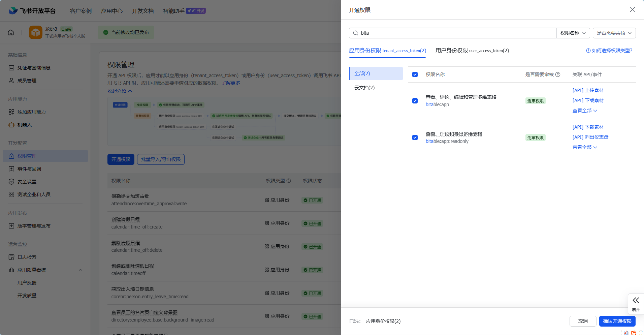This screenshot has width=644, height=335.
Task: Click the 确认开通权限 button
Action: click(617, 321)
